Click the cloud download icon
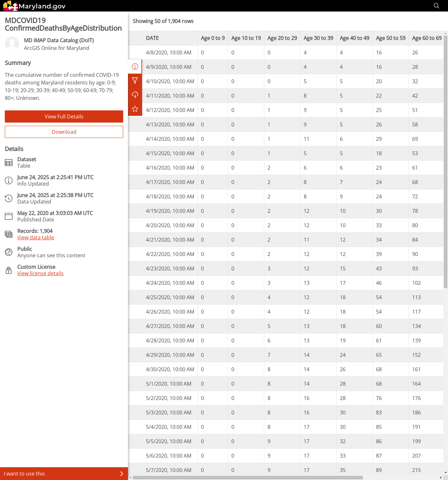The image size is (448, 480). tap(135, 95)
